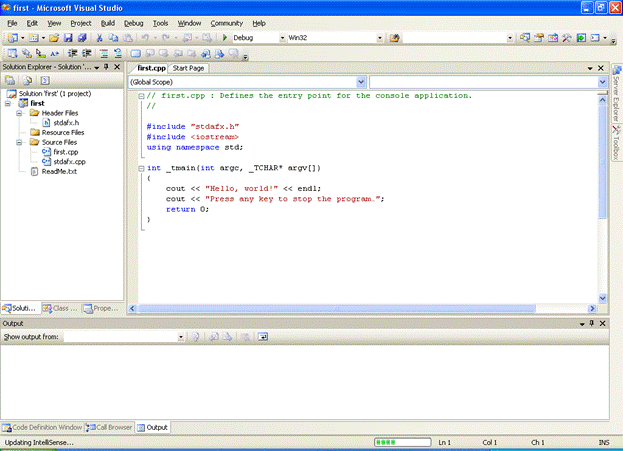The width and height of the screenshot is (623, 451).
Task: Close the Output panel
Action: (602, 323)
